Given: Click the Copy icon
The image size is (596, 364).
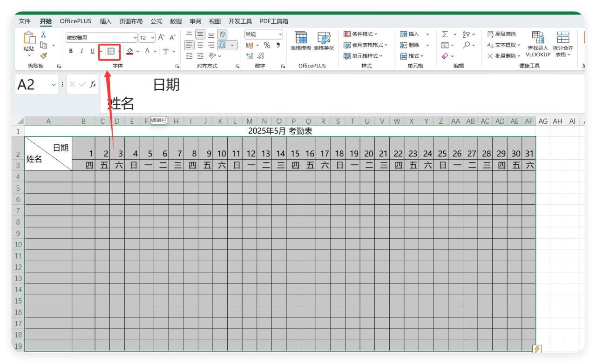Looking at the screenshot, I should pos(44,45).
